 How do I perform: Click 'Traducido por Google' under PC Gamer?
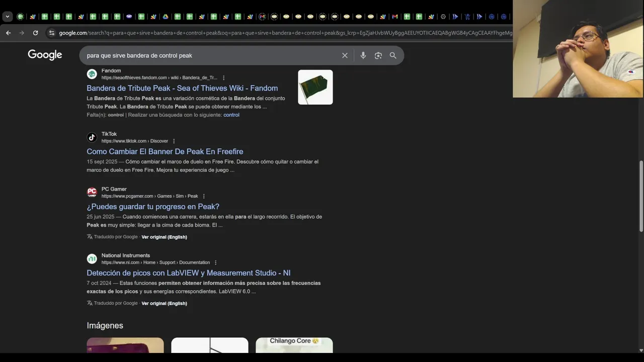pyautogui.click(x=116, y=237)
